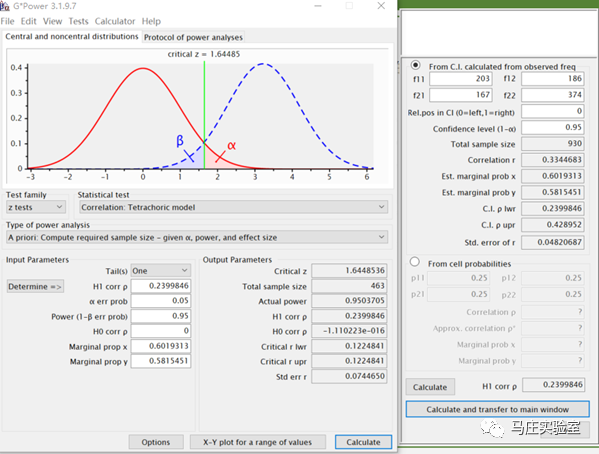This screenshot has height=454, width=599.
Task: Click the output H0 corr ρ value -1.110223e-016
Action: point(349,331)
